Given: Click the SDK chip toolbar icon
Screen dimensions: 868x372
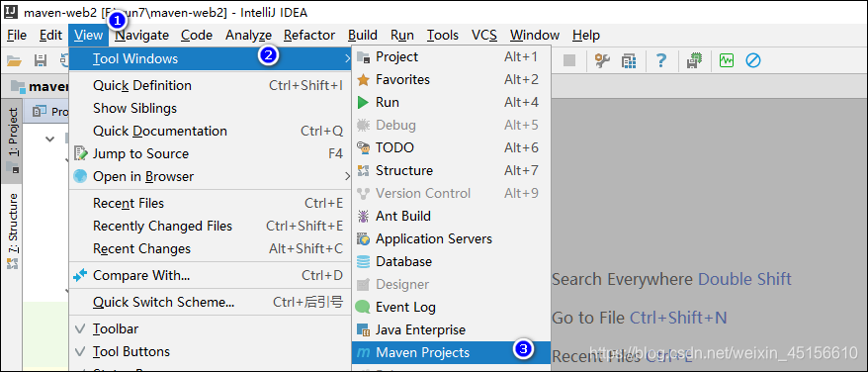Looking at the screenshot, I should [x=694, y=60].
